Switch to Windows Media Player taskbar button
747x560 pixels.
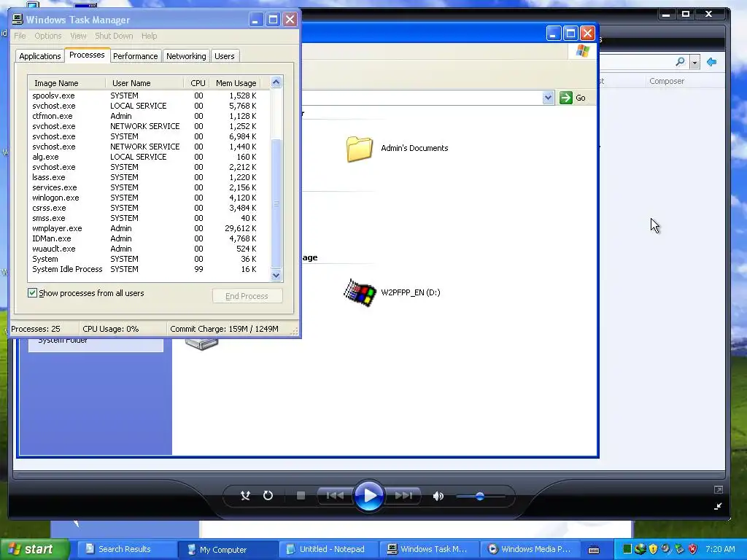530,550
